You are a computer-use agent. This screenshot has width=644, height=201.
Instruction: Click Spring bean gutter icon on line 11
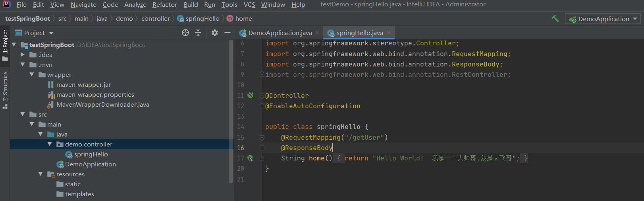coord(250,96)
